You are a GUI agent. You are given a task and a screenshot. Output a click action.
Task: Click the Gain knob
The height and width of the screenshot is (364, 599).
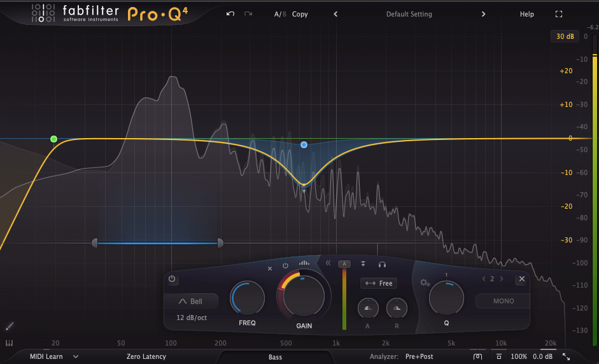pos(304,297)
